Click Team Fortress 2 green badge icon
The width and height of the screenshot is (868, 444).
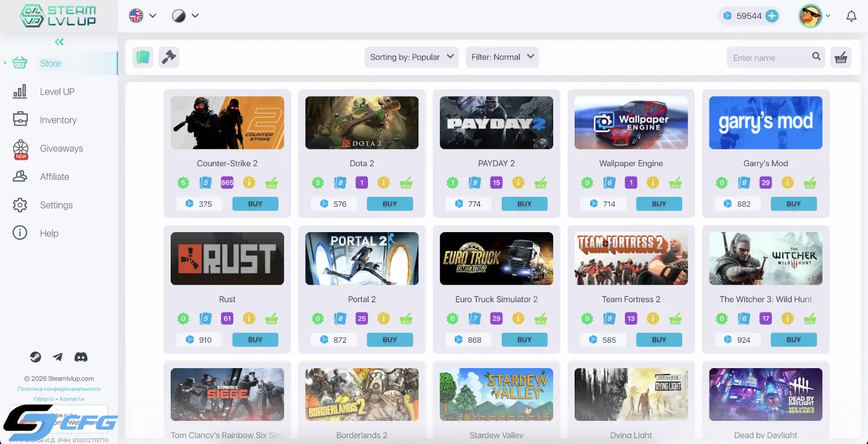pos(587,319)
